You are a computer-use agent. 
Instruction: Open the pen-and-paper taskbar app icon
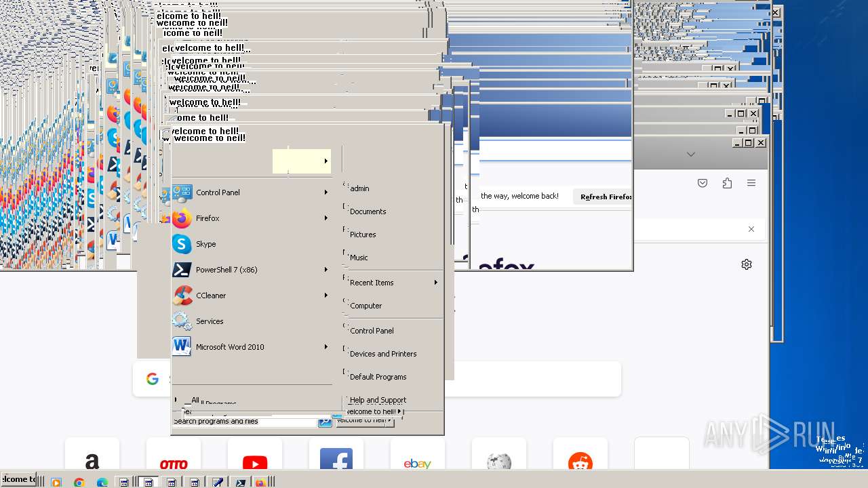click(218, 483)
